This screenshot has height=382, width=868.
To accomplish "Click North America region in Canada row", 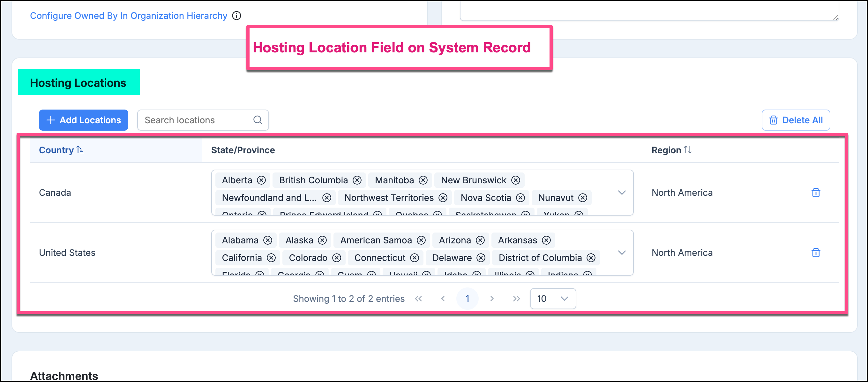I will coord(682,193).
